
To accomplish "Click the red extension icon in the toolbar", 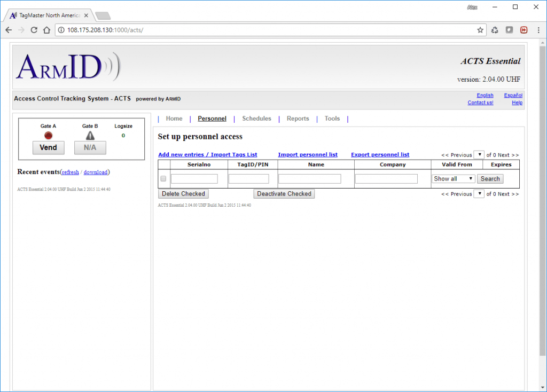I will (x=524, y=30).
